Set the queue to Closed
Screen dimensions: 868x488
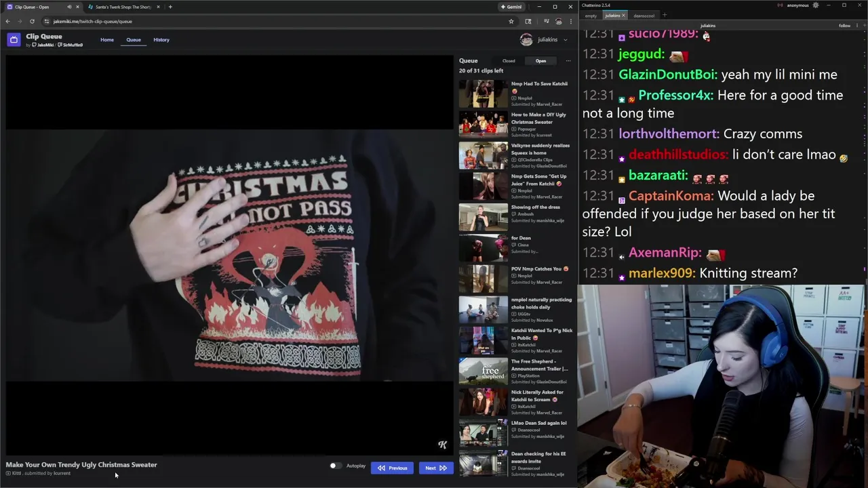coord(509,61)
